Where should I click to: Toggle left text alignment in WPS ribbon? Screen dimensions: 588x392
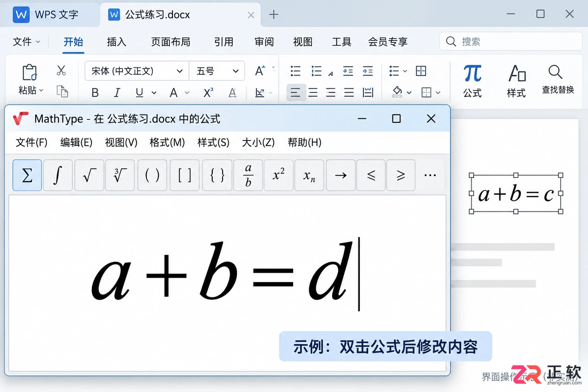click(295, 92)
